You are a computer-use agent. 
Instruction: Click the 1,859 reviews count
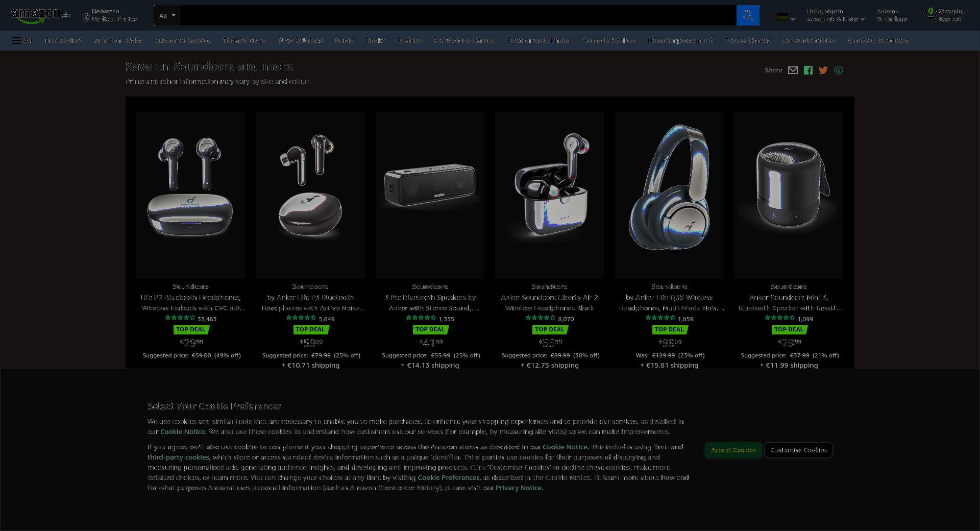click(685, 319)
